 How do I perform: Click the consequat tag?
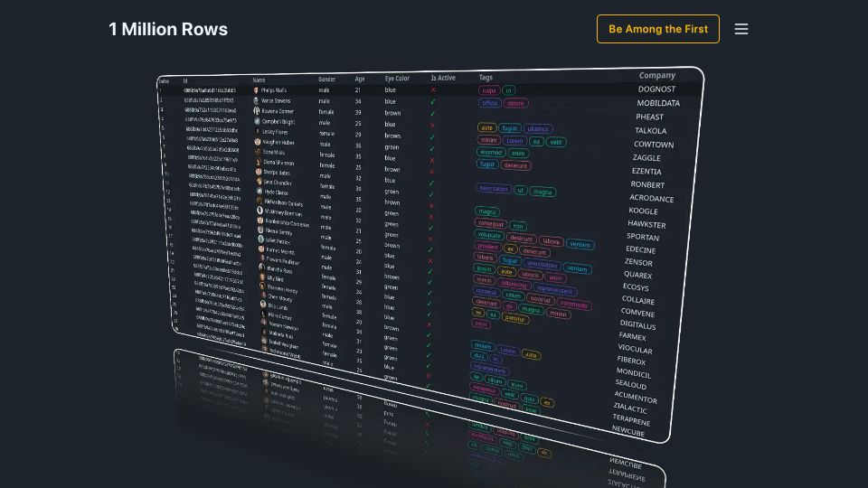(x=490, y=224)
